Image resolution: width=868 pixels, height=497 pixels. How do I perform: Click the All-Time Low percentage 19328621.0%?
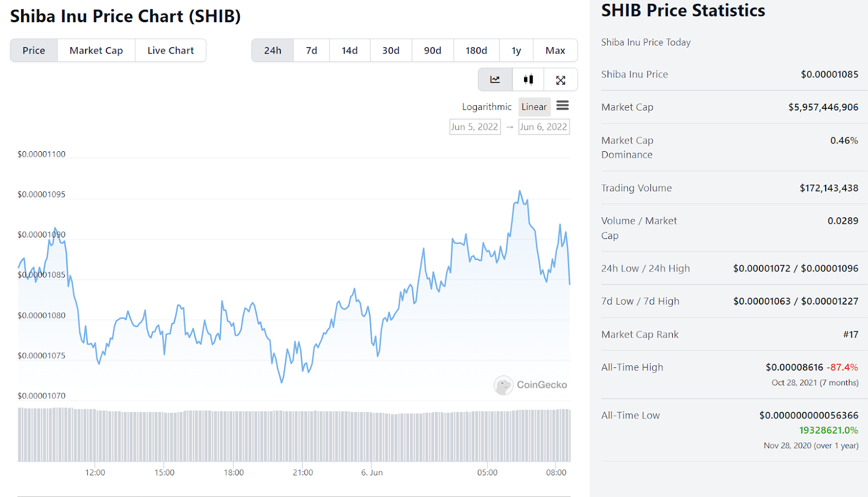tap(828, 430)
